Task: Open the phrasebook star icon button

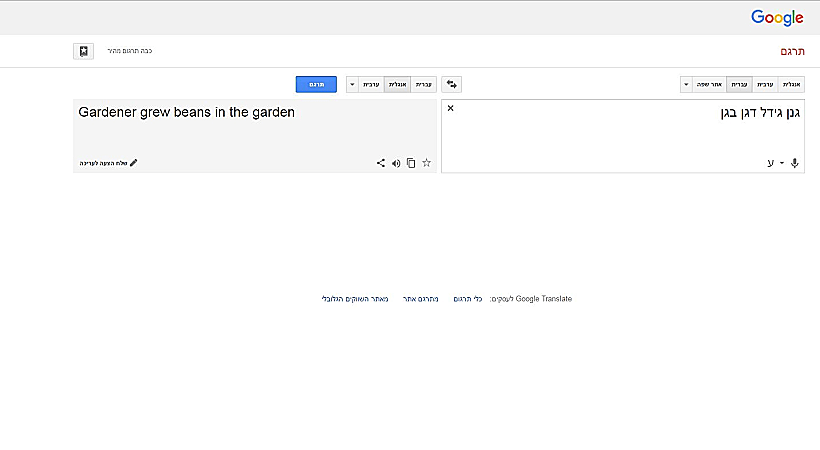Action: point(84,50)
